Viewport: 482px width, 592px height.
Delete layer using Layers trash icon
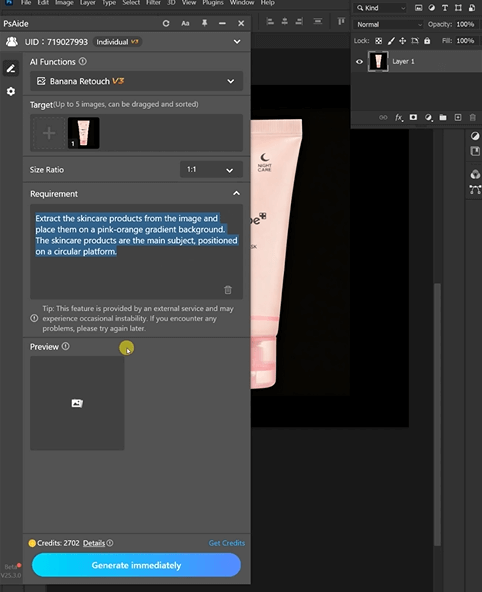click(473, 117)
